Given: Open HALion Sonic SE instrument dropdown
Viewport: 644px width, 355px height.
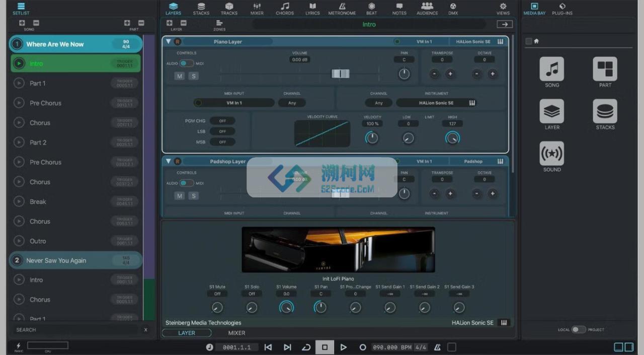Looking at the screenshot, I should click(x=436, y=103).
